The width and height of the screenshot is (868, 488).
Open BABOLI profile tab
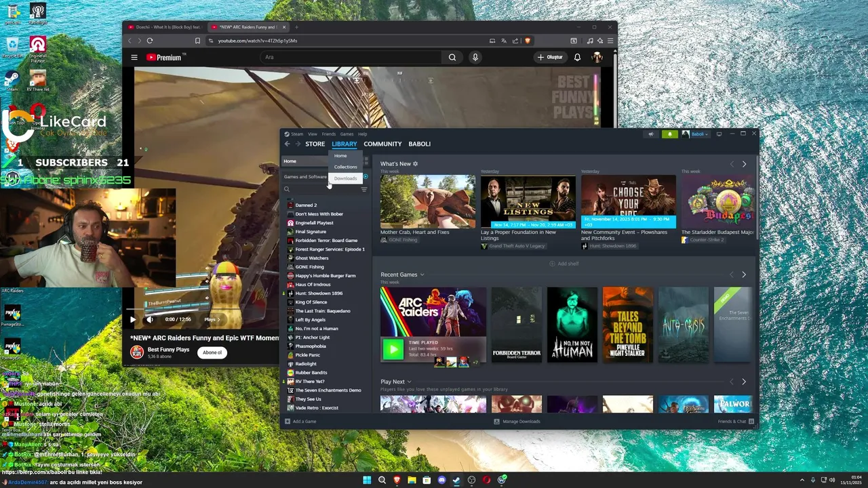tap(419, 144)
